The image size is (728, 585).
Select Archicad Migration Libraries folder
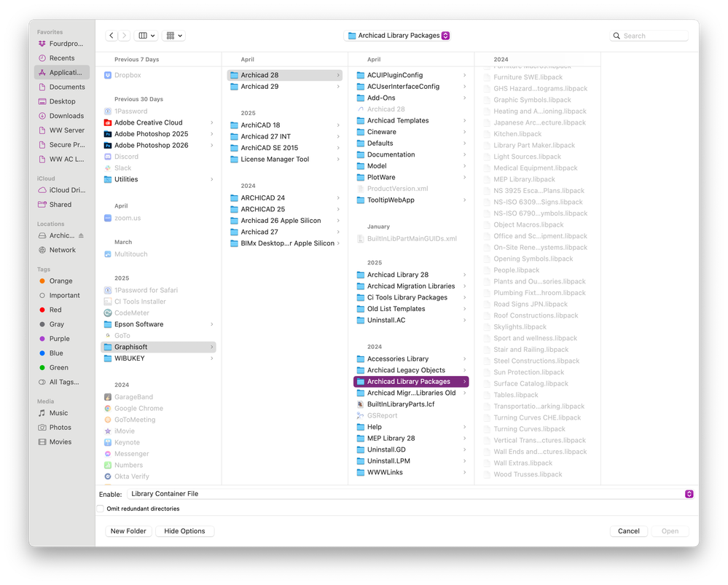click(x=411, y=286)
